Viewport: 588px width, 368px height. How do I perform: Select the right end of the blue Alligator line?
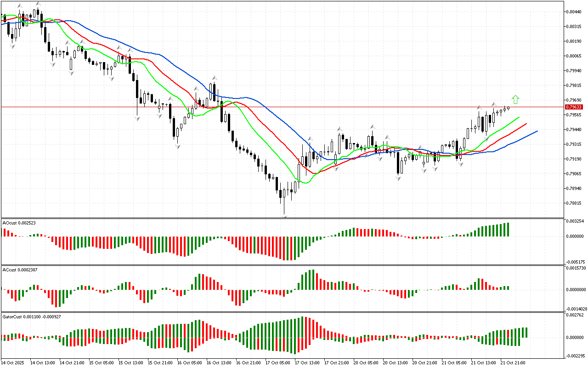(x=537, y=131)
